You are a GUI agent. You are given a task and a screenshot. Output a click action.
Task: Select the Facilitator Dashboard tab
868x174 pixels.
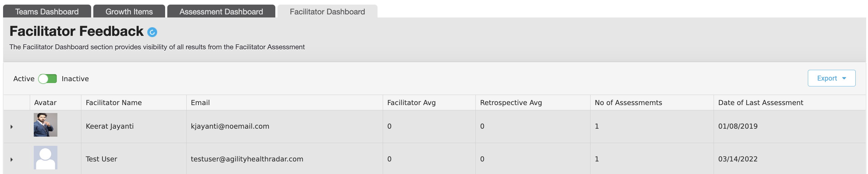[327, 11]
